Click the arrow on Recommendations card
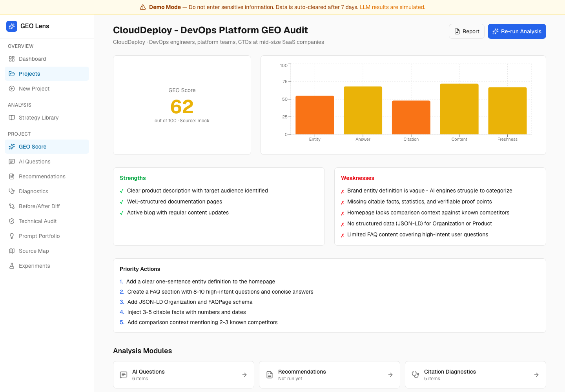The height and width of the screenshot is (392, 565). click(390, 375)
